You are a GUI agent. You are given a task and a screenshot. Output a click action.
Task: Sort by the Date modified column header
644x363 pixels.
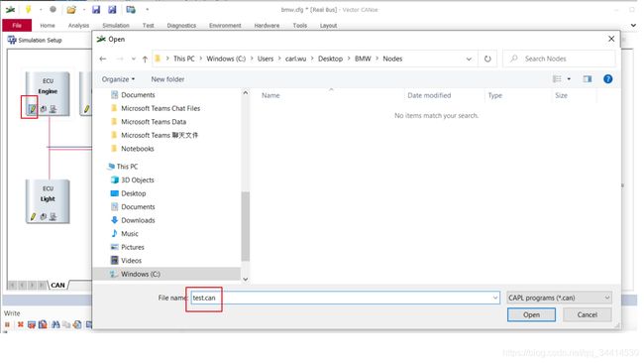(x=429, y=95)
